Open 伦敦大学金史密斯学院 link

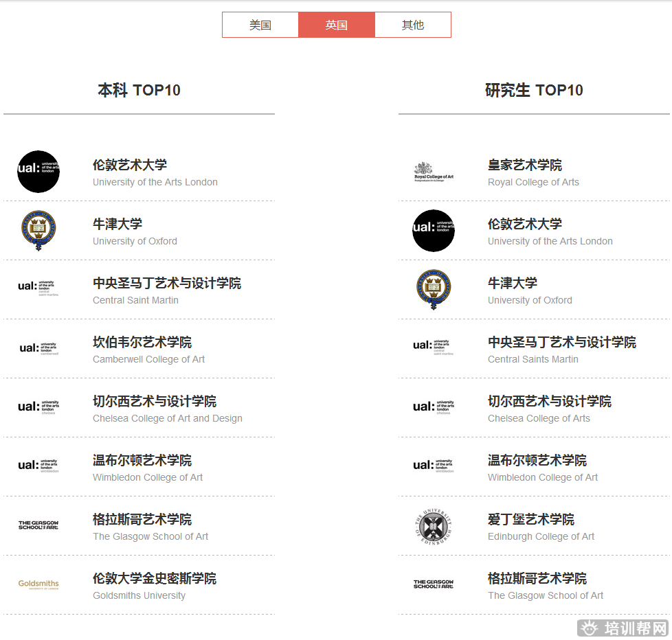[155, 578]
